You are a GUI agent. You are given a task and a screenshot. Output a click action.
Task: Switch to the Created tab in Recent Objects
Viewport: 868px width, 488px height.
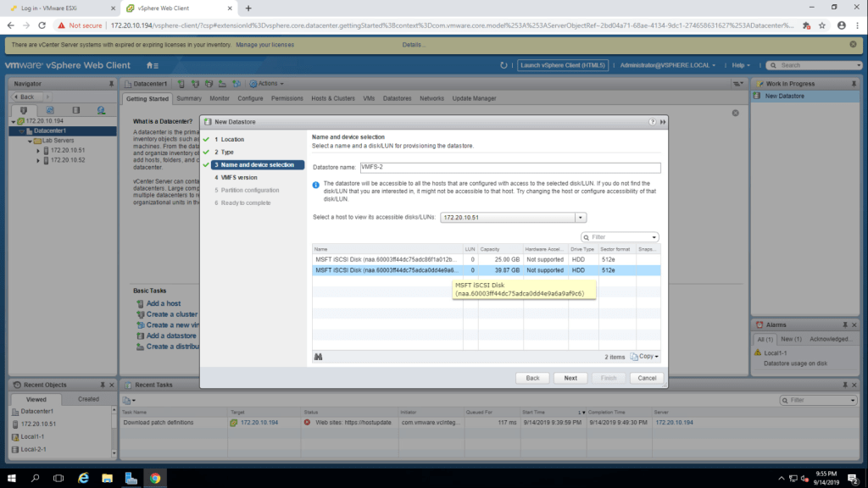coord(88,399)
